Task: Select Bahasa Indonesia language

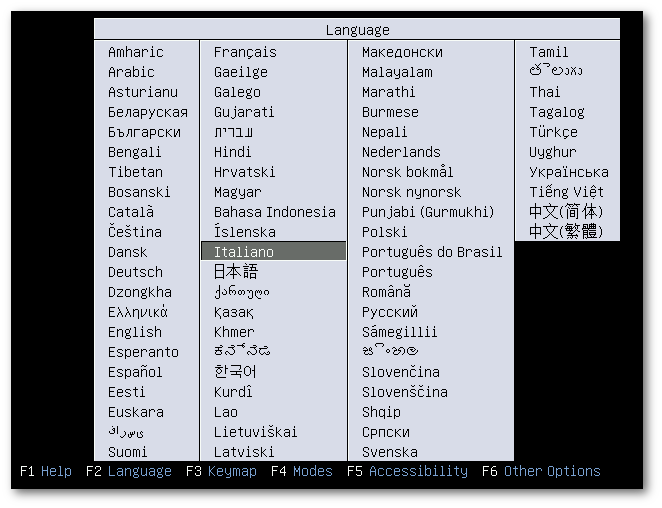Action: point(274,212)
